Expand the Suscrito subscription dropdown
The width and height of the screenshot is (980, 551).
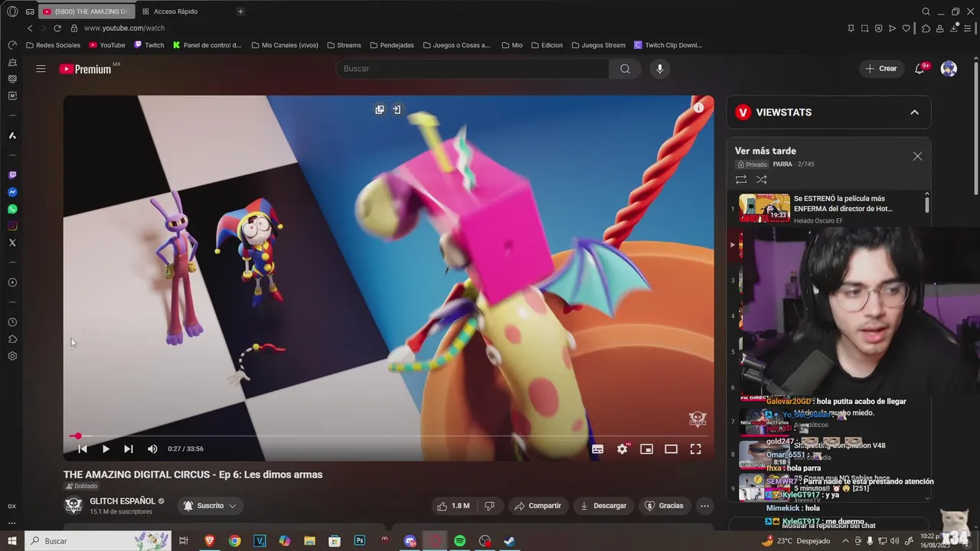[x=210, y=506]
